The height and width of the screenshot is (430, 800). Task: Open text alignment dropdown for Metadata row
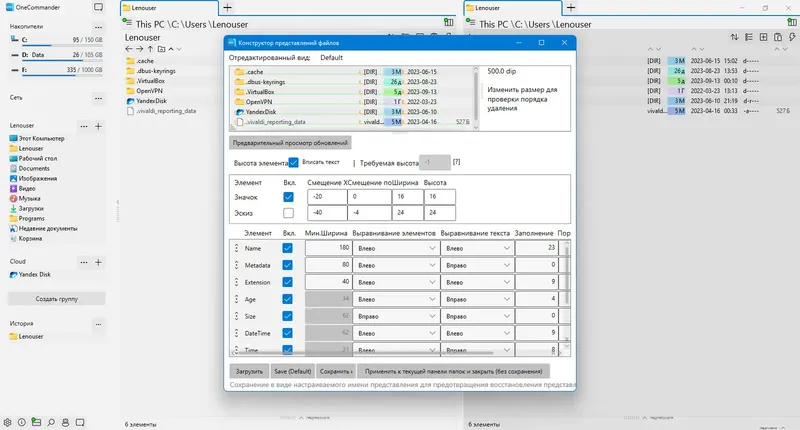[x=477, y=265]
